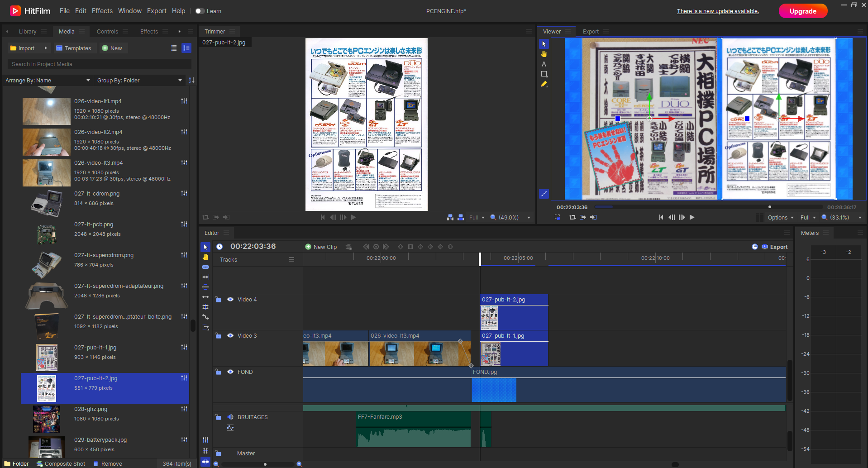
Task: Click New Clip in the Editor
Action: [321, 247]
